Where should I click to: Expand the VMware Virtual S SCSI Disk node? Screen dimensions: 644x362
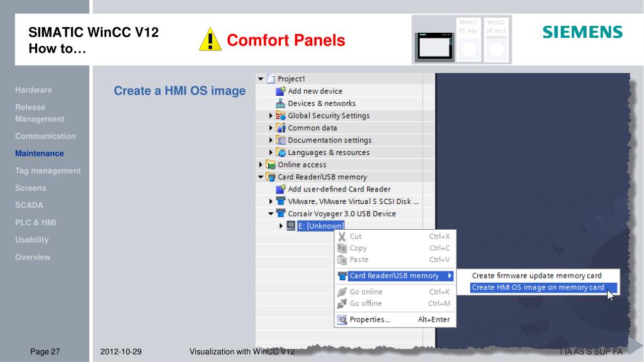tap(271, 201)
